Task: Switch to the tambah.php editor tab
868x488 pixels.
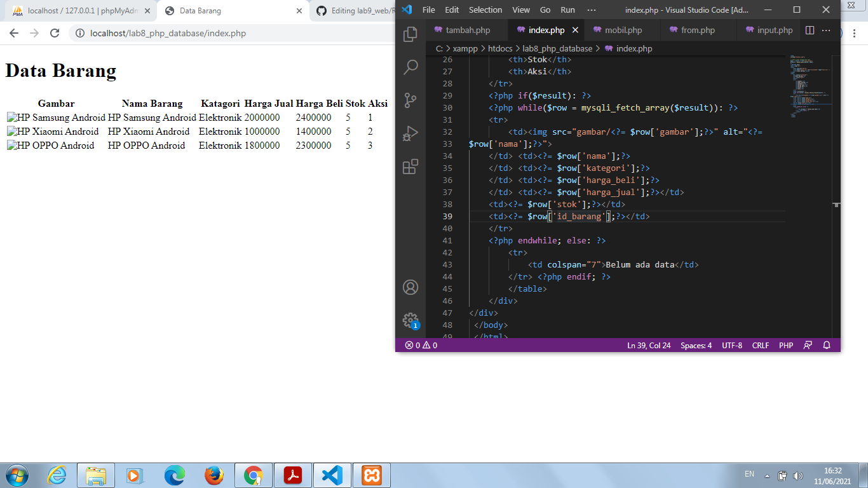Action: pyautogui.click(x=468, y=30)
